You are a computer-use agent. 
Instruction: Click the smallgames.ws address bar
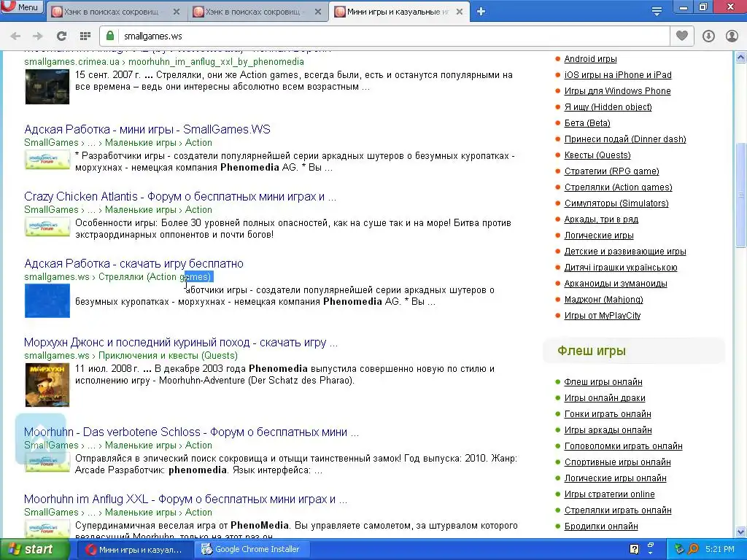click(385, 36)
